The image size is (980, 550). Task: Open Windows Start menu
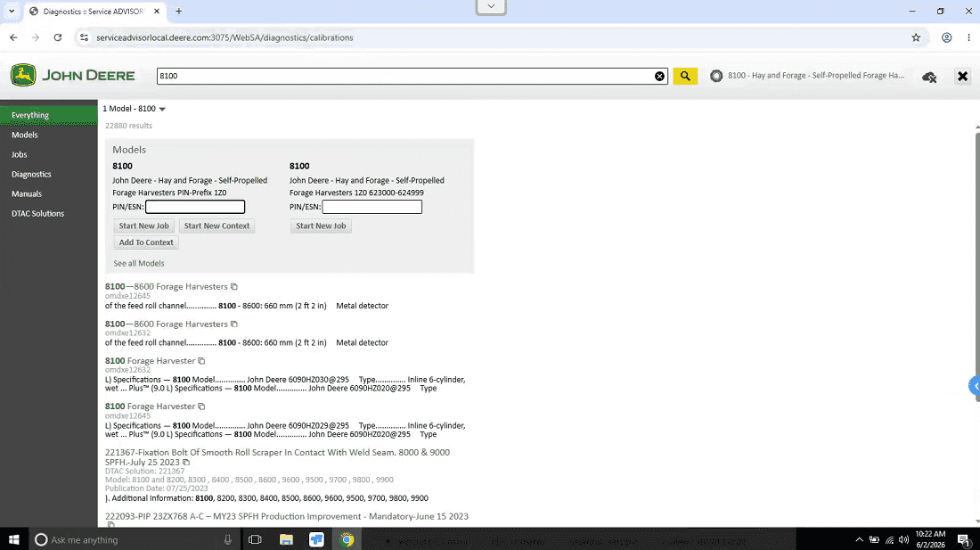[13, 539]
